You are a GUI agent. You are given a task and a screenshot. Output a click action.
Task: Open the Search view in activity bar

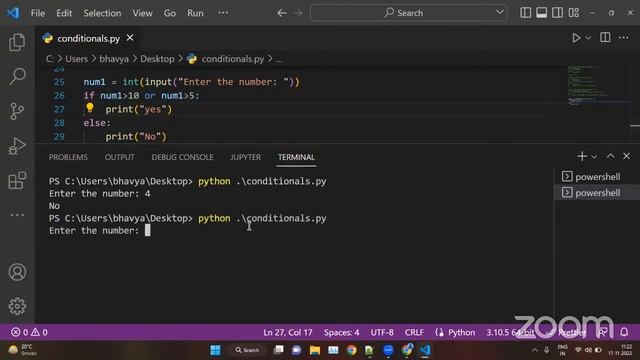click(17, 76)
